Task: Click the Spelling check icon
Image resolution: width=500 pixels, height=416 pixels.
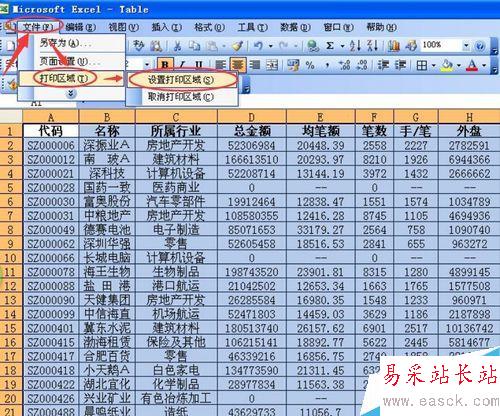Action: 138,46
